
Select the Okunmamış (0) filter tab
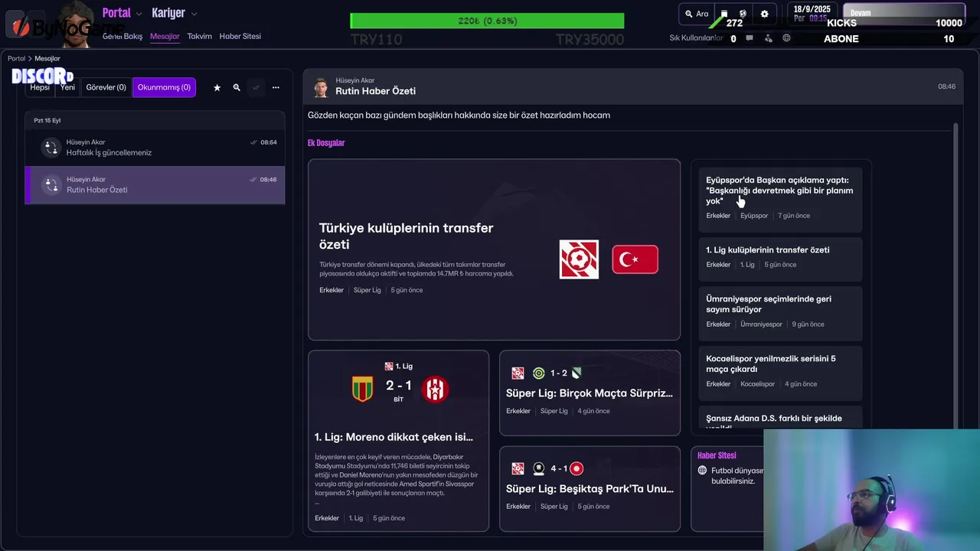click(x=164, y=87)
